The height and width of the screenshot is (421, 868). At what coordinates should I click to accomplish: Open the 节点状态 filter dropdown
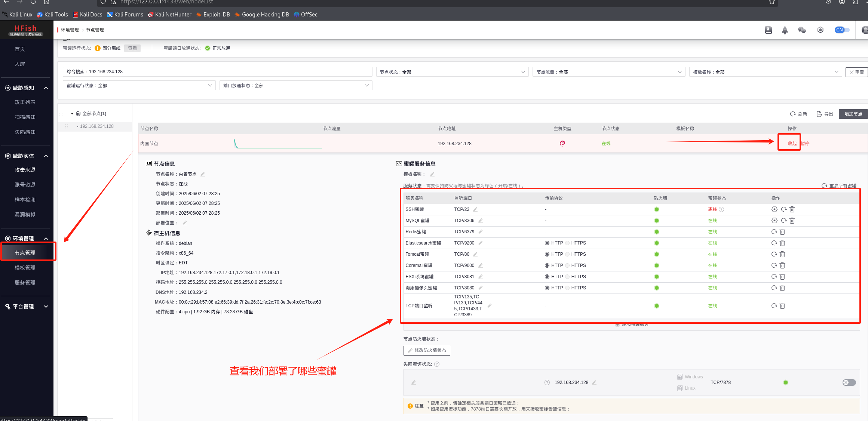[x=452, y=72]
